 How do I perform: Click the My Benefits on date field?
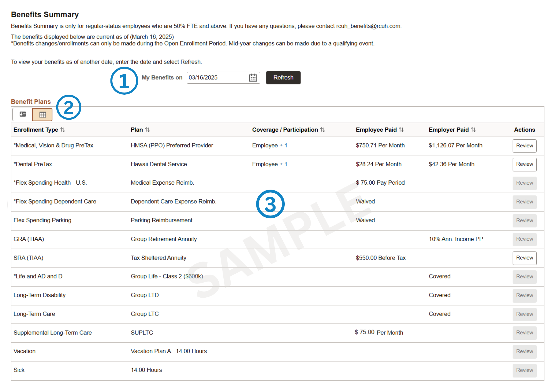(x=217, y=78)
